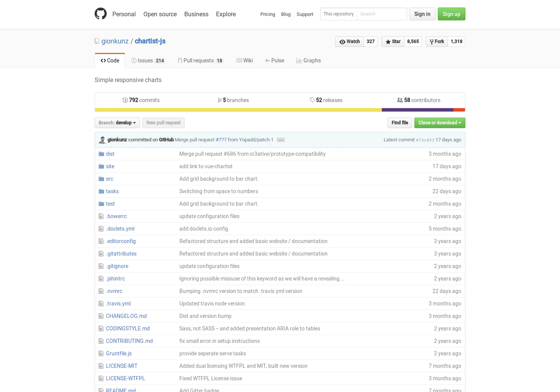Click the site folder icon
Screen dimensions: 560x392
[x=101, y=166]
